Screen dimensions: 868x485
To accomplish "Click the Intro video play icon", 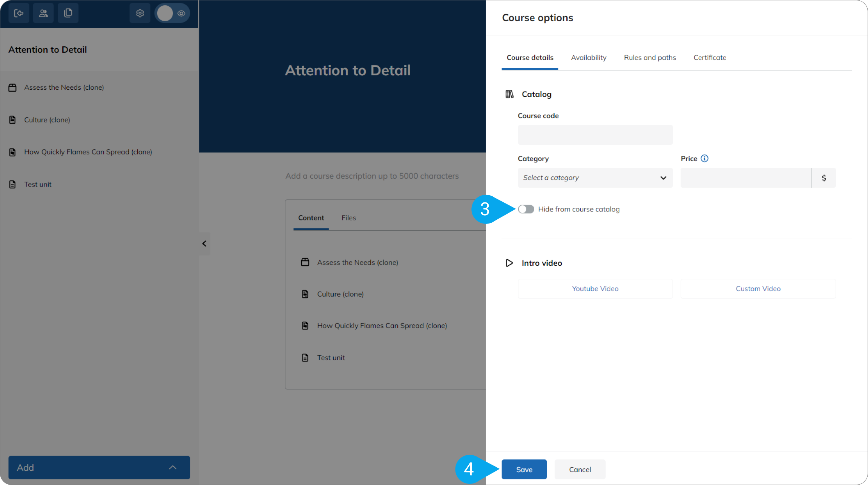I will pyautogui.click(x=509, y=263).
